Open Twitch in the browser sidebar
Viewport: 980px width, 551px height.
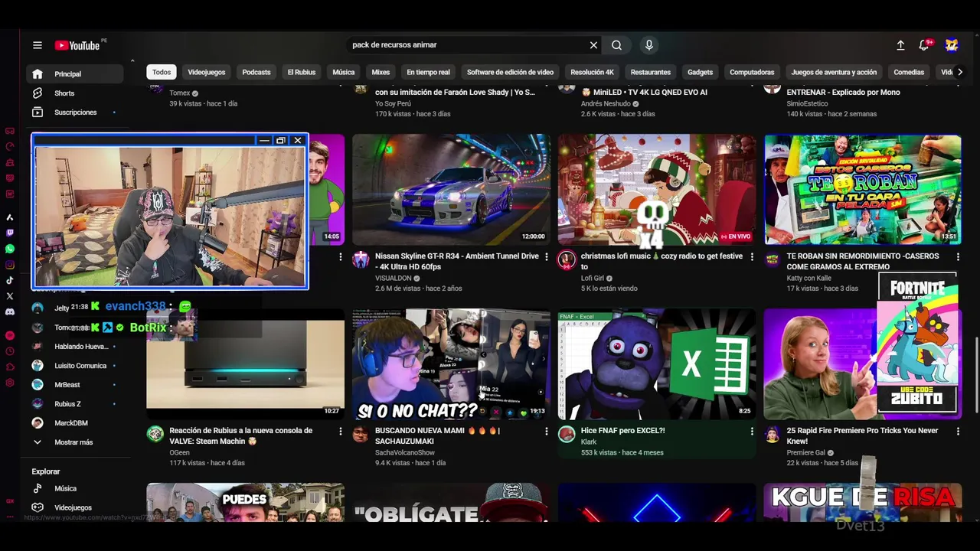[x=10, y=233]
